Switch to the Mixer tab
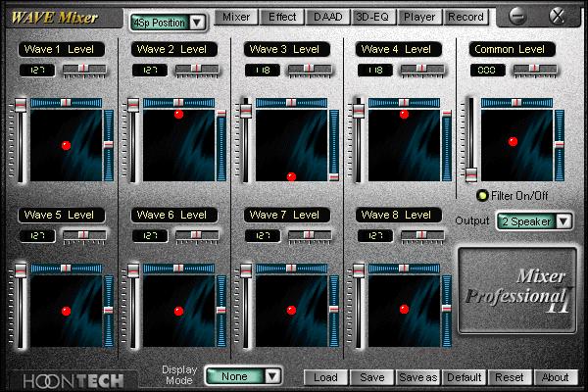 236,18
